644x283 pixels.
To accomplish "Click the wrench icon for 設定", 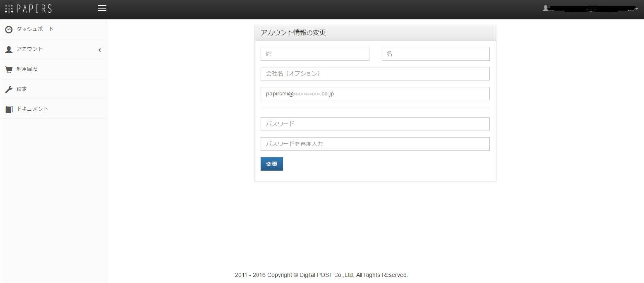I will click(x=8, y=89).
